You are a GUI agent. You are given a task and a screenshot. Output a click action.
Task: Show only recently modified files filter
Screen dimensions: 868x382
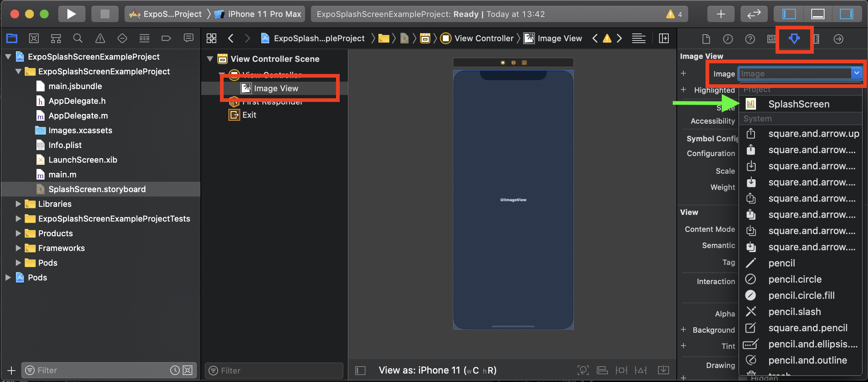[175, 370]
